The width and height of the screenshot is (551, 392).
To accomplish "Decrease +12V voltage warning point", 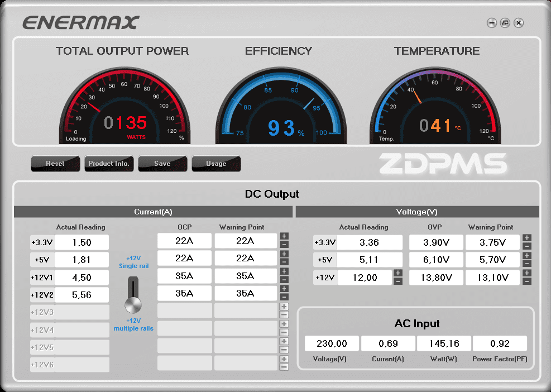I will (527, 281).
